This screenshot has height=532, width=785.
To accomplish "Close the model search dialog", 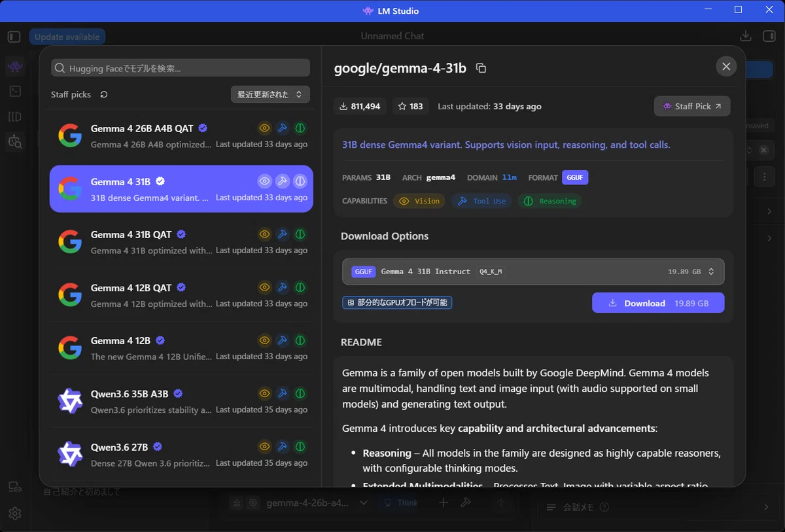I will (x=725, y=66).
